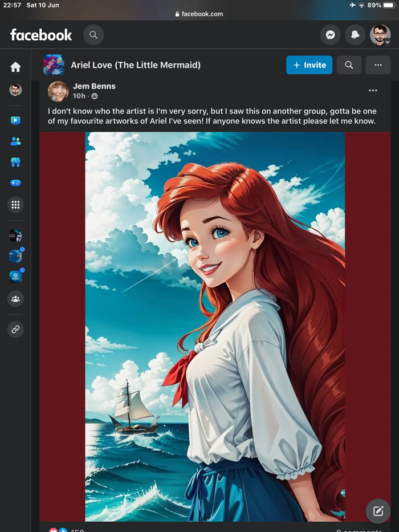The height and width of the screenshot is (532, 399).
Task: Open Watch video in sidebar
Action: [x=15, y=120]
